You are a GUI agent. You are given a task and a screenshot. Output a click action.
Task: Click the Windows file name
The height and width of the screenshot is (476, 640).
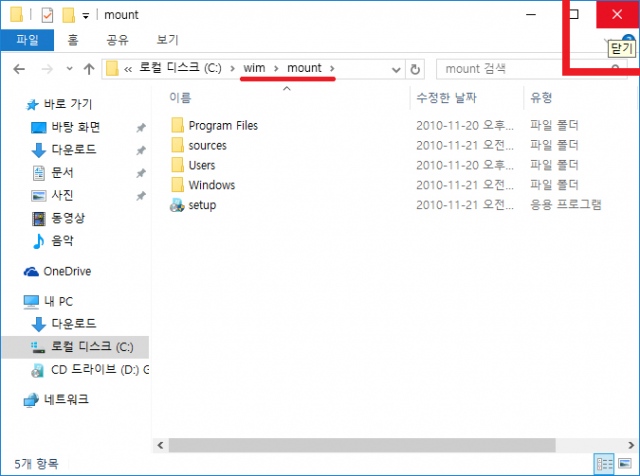pos(212,185)
